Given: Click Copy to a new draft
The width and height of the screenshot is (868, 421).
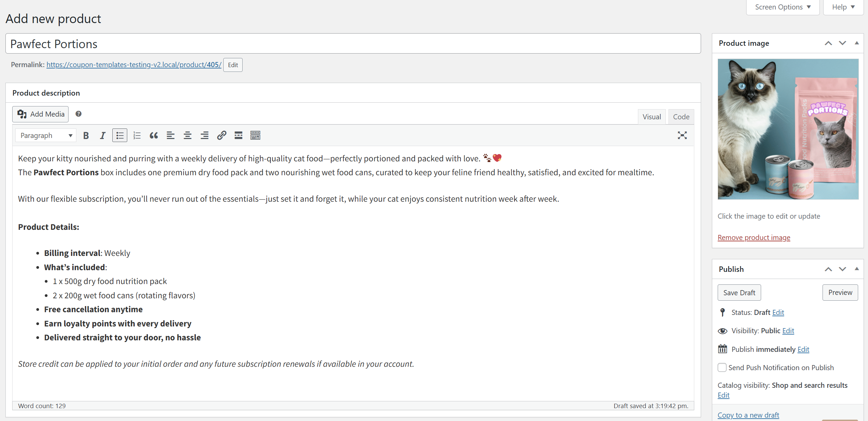Looking at the screenshot, I should coord(748,415).
